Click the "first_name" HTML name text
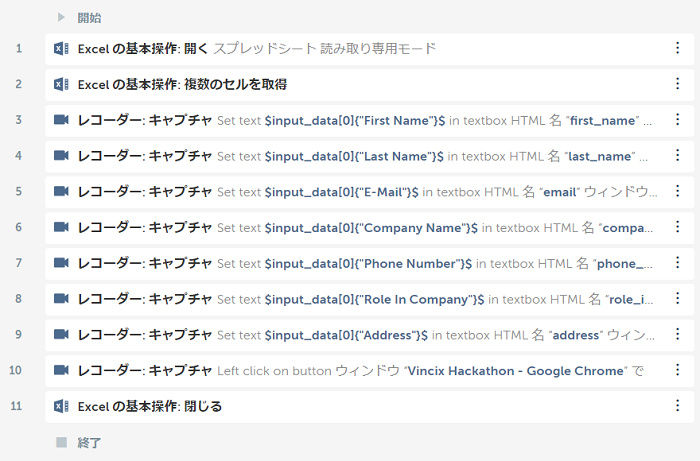Screen dimensions: 700x461 603,120
